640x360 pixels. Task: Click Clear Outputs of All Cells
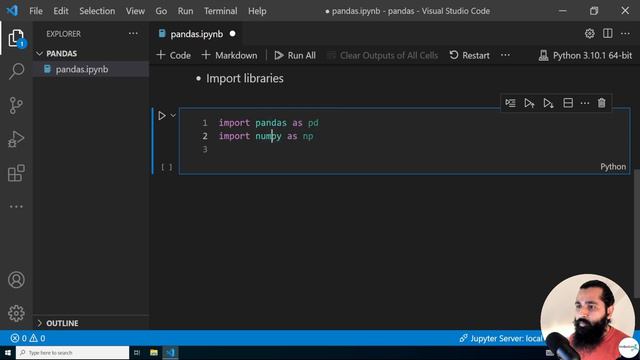[383, 55]
